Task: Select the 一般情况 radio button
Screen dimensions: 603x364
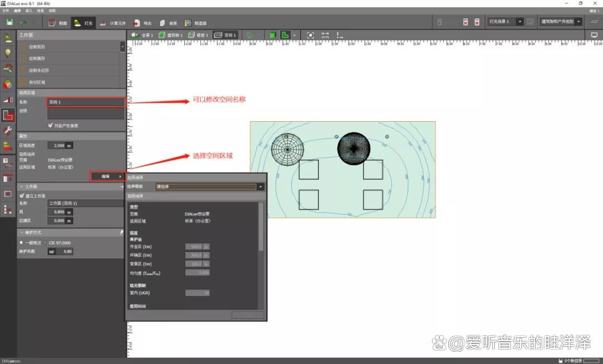Action: 21,242
